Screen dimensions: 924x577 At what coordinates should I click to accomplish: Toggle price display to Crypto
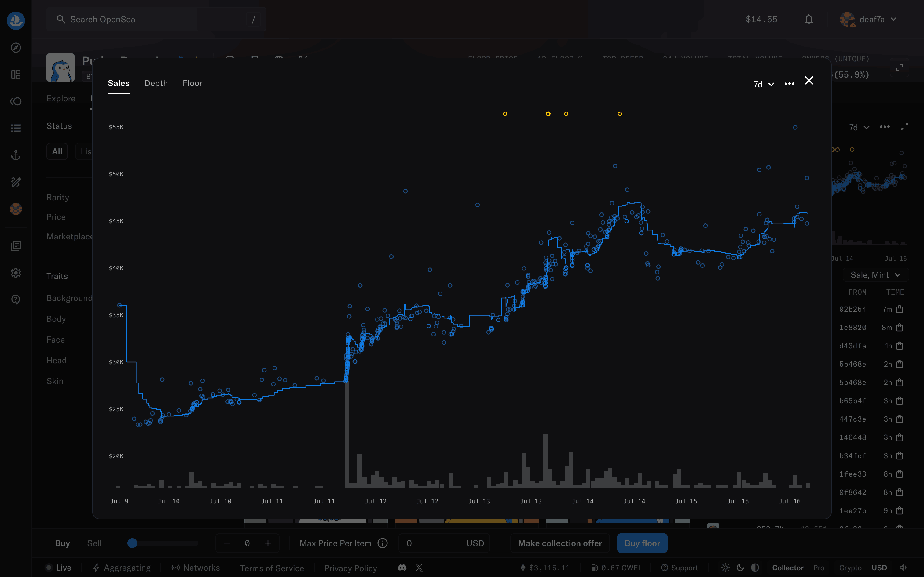pos(850,568)
